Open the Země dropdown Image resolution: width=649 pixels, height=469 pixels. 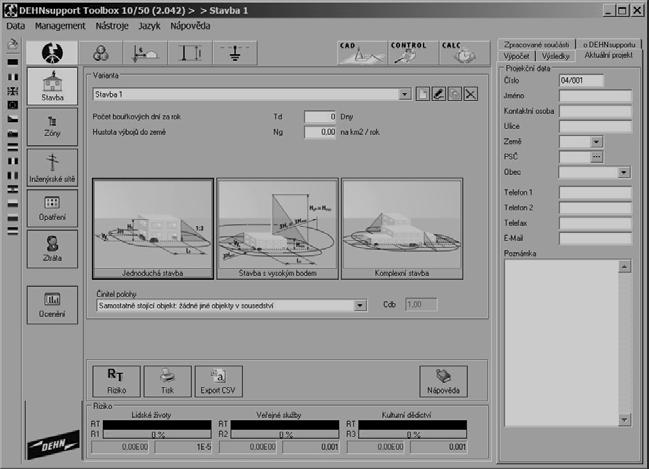tap(596, 142)
